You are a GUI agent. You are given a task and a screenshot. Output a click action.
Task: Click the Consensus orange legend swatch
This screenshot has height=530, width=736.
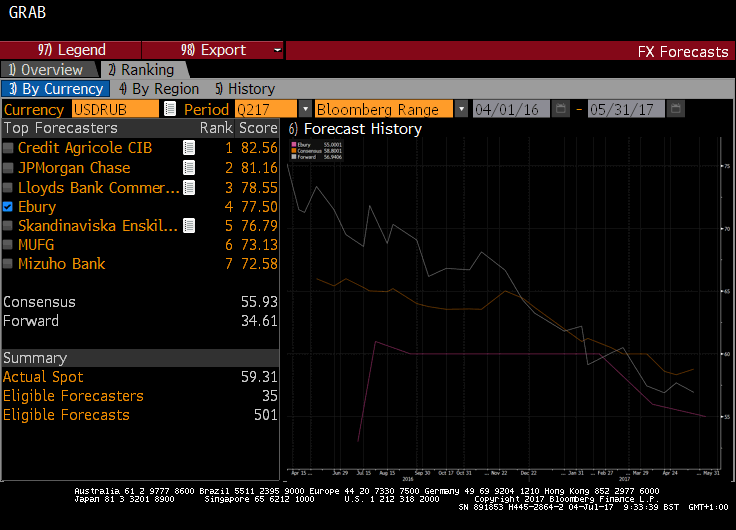click(294, 151)
